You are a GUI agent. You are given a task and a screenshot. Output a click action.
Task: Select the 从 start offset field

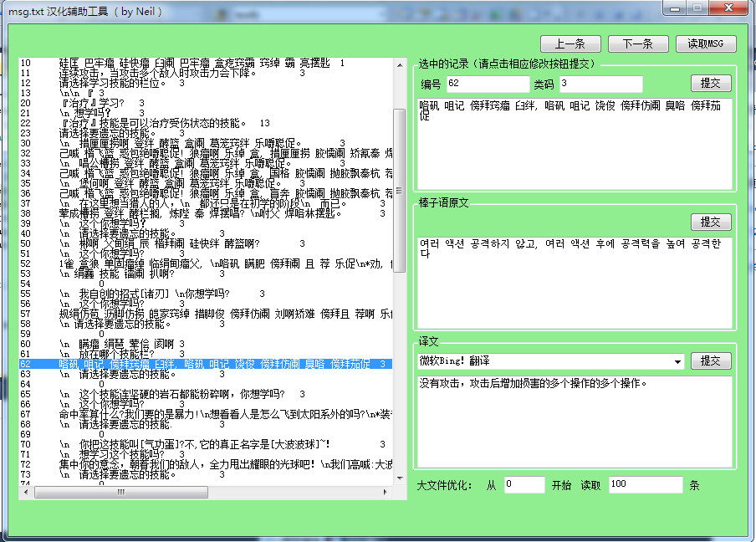click(524, 485)
